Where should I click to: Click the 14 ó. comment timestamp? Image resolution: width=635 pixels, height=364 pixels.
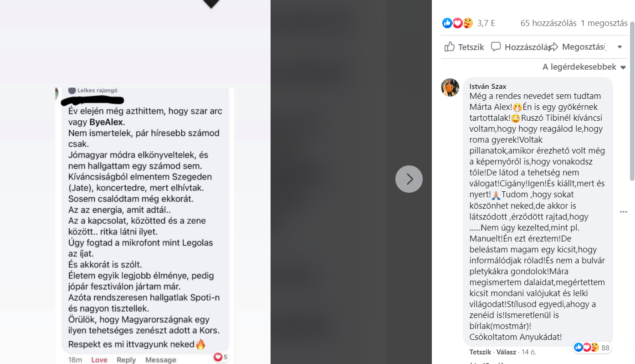click(x=528, y=352)
